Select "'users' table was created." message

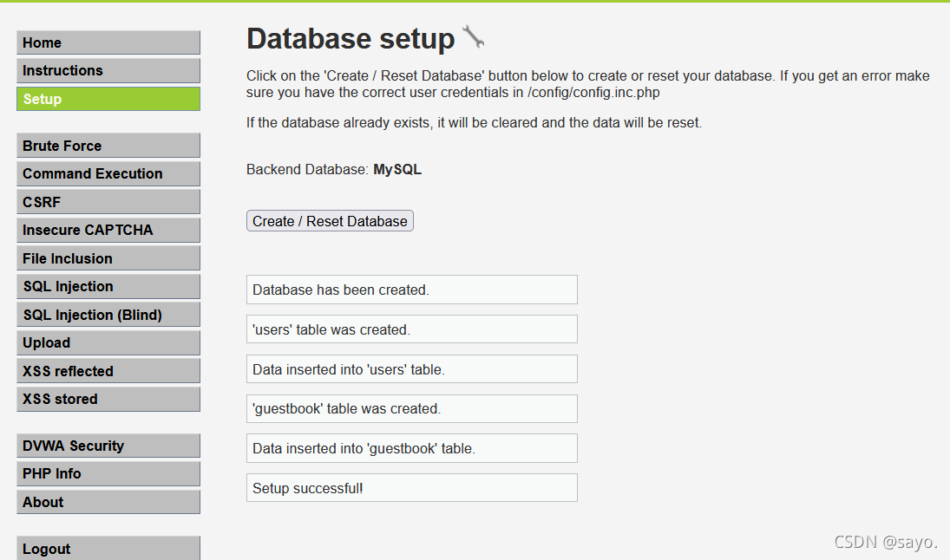tap(412, 329)
